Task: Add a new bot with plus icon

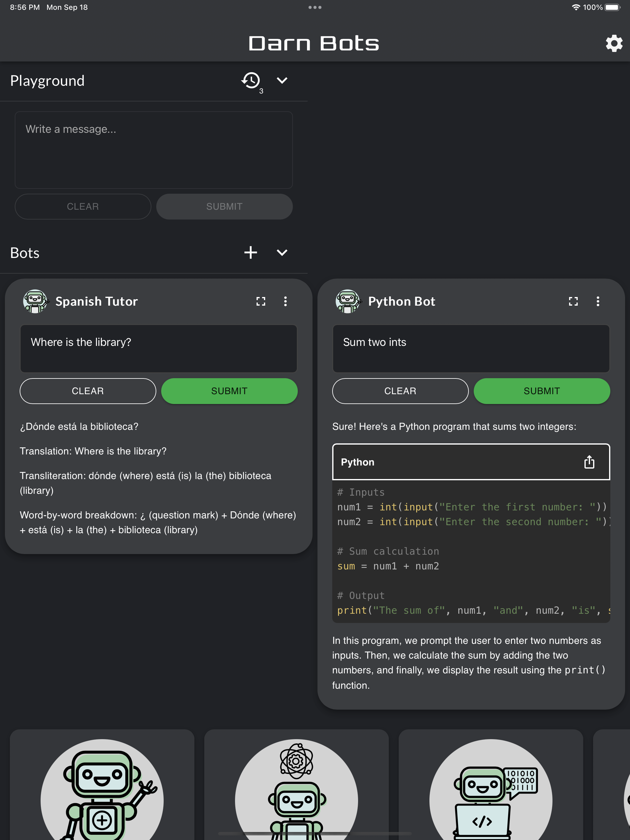Action: pyautogui.click(x=251, y=252)
